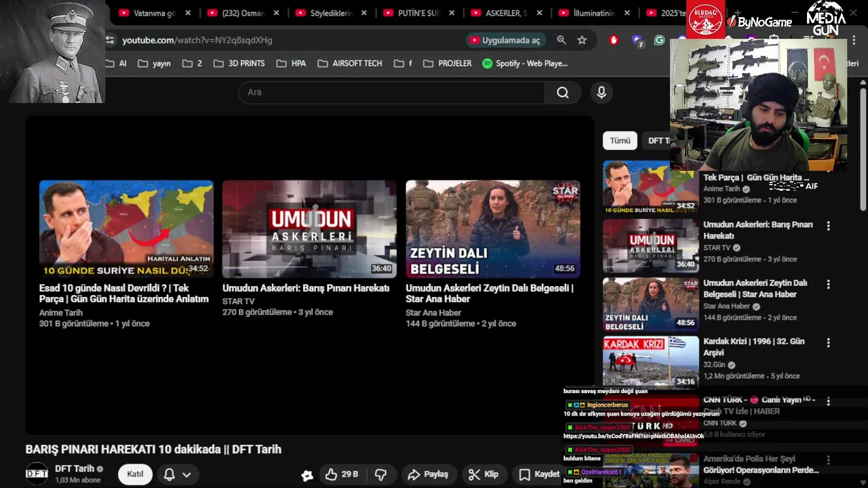The image size is (868, 488).
Task: Open the HPA bookmark folder
Action: pos(291,63)
